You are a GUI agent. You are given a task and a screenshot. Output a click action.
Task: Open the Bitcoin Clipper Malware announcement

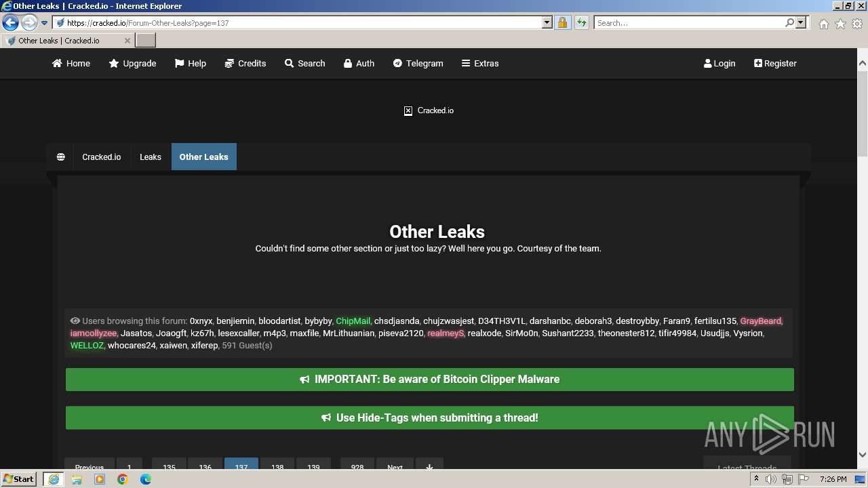click(x=430, y=380)
